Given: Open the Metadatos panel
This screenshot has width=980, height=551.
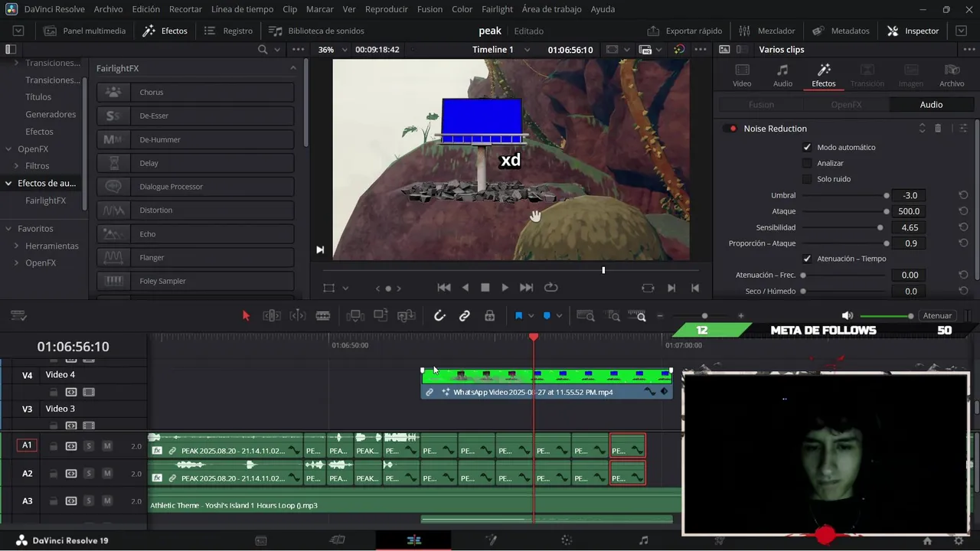Looking at the screenshot, I should click(841, 31).
